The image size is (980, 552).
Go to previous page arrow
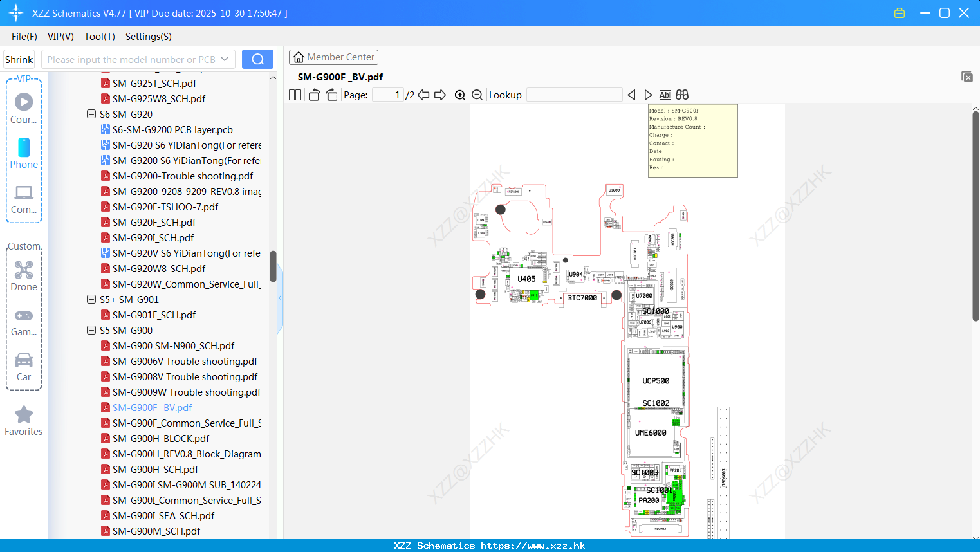click(x=423, y=95)
